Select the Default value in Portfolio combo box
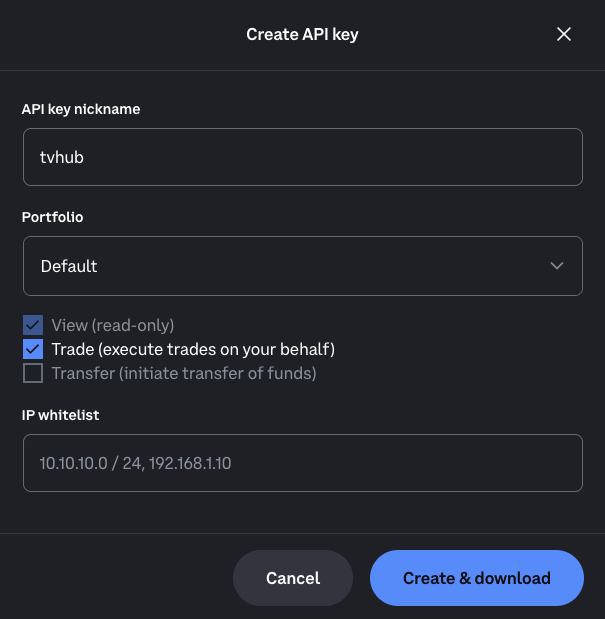The image size is (605, 619). (x=69, y=266)
